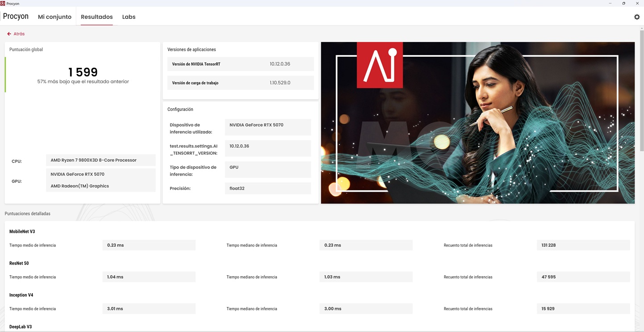Click the DeepLab V3 heading
Viewport: 644px width, 332px height.
[x=21, y=327]
